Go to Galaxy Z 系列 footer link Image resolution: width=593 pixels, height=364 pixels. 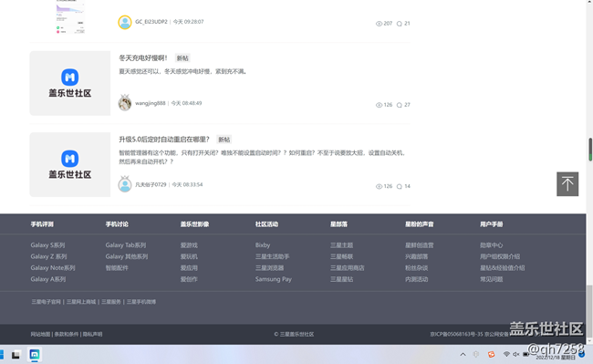[48, 256]
